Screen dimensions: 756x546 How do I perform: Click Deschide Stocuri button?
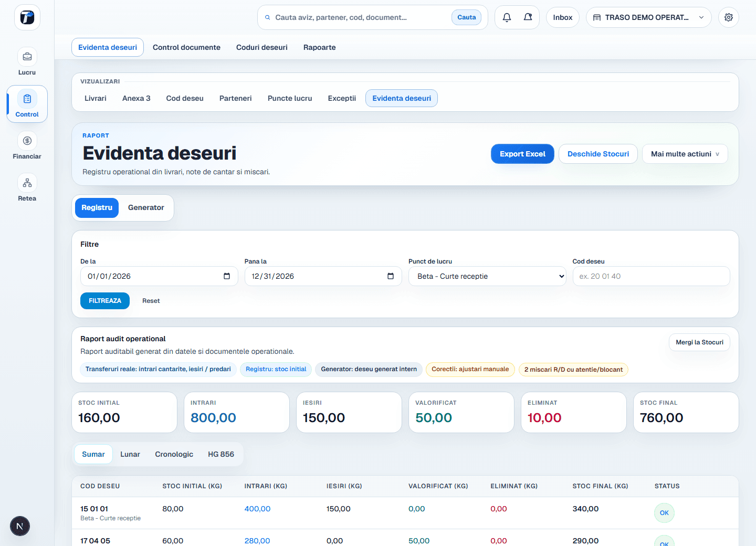coord(598,154)
